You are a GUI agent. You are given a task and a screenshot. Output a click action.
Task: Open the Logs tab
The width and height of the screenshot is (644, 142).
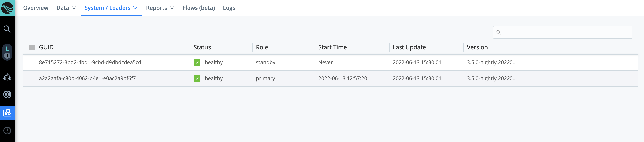tap(229, 8)
